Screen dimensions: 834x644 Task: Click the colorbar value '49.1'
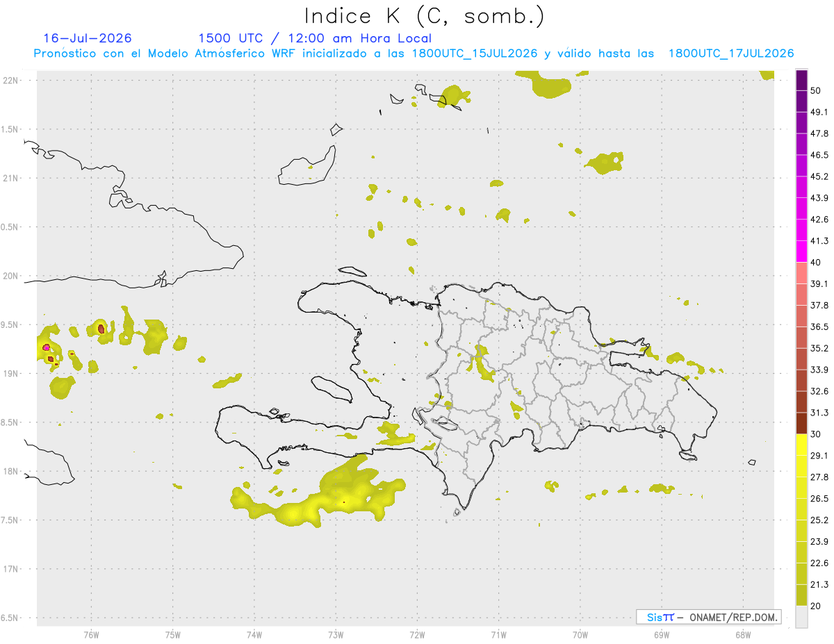click(819, 113)
